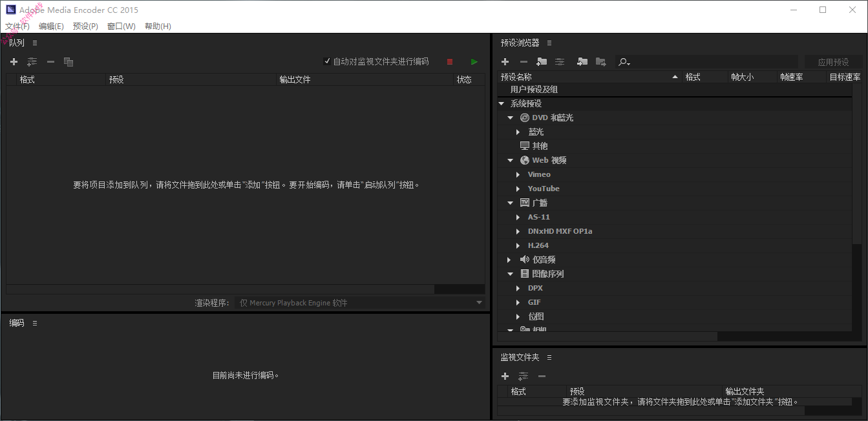Open the 渲染程序 renderer dropdown
The image size is (868, 421).
pyautogui.click(x=359, y=303)
